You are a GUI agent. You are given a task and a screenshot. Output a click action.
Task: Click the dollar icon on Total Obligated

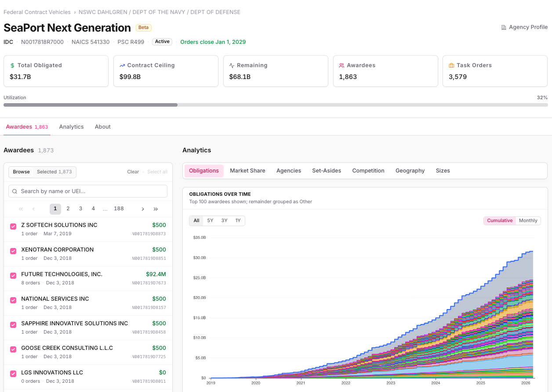12,65
